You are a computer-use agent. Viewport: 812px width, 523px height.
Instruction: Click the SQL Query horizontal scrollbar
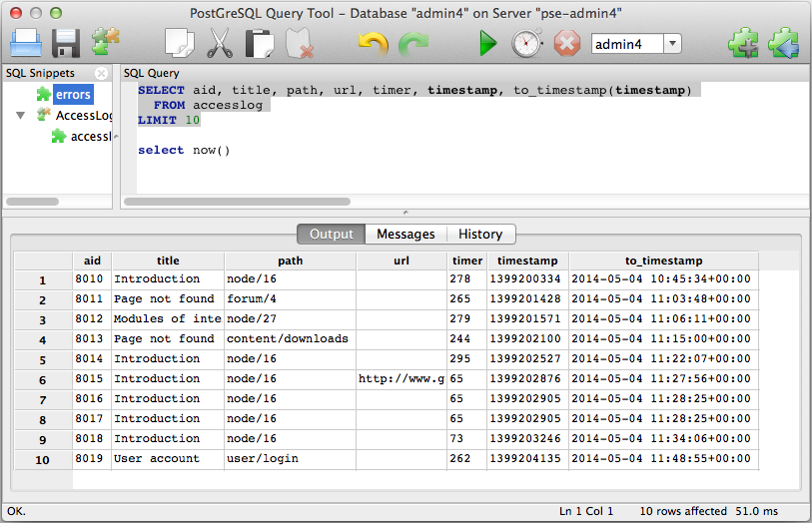(x=237, y=202)
